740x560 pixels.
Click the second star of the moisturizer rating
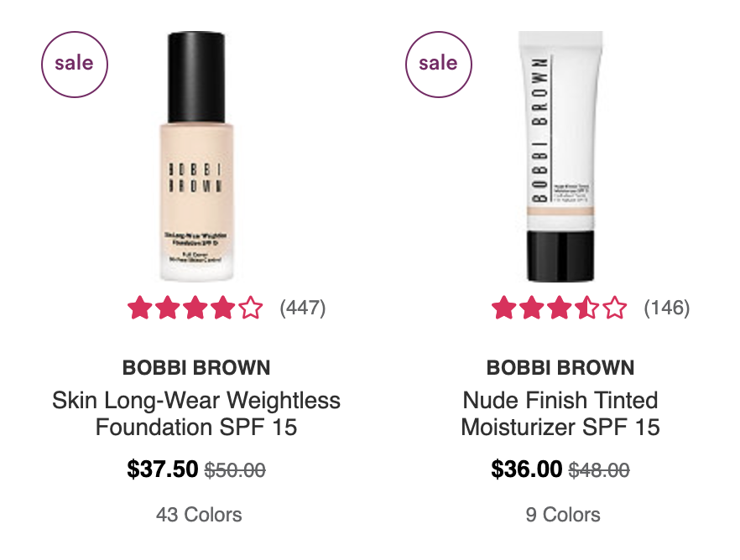click(x=531, y=308)
